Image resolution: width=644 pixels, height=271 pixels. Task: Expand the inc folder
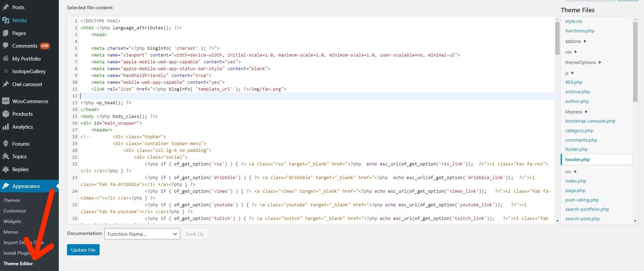click(571, 172)
